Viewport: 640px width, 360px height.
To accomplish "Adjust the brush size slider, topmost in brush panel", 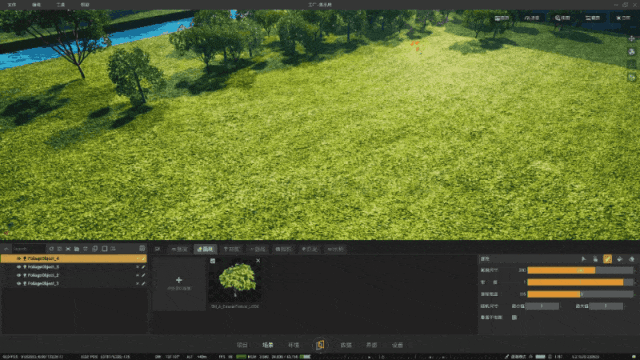I will 580,270.
